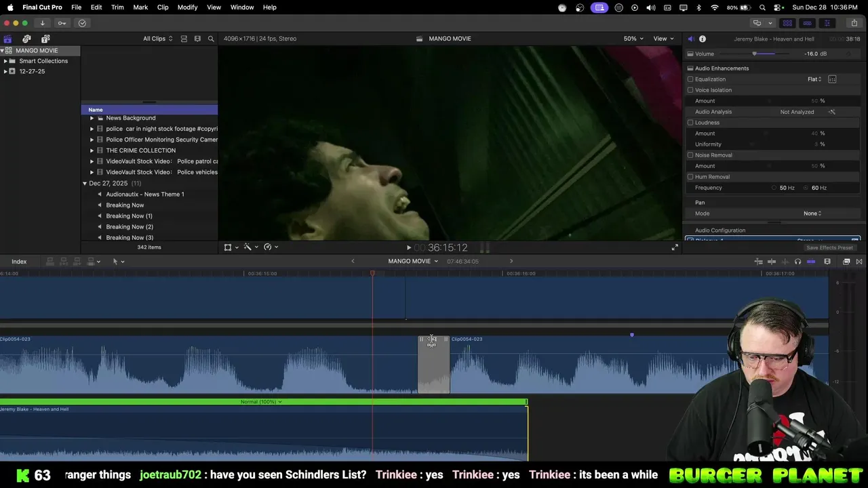Click Save Effects Preset button
The image size is (868, 488).
pos(829,247)
